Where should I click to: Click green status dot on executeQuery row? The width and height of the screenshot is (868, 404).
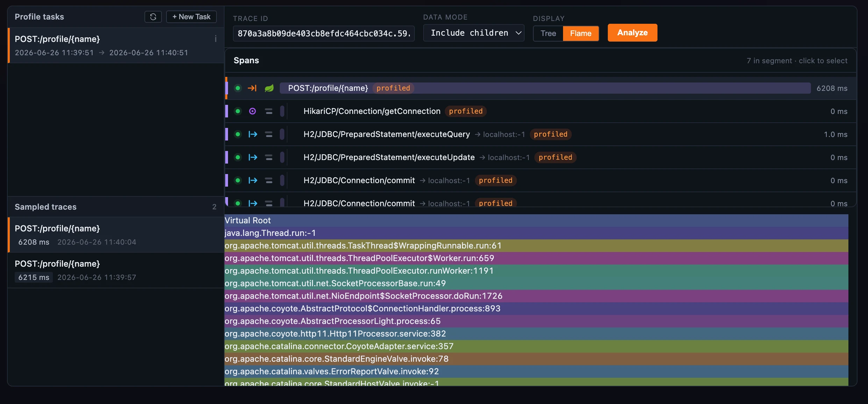click(x=238, y=134)
